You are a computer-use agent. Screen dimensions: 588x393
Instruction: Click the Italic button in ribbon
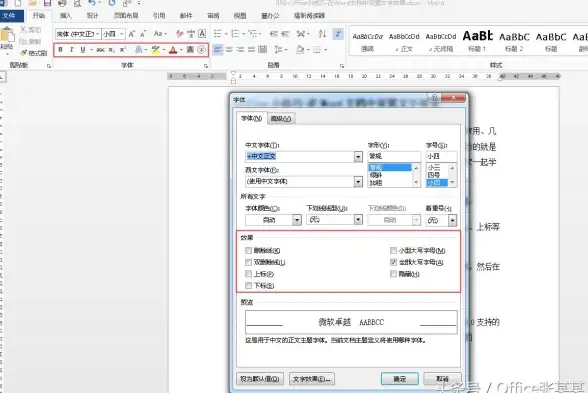point(71,50)
